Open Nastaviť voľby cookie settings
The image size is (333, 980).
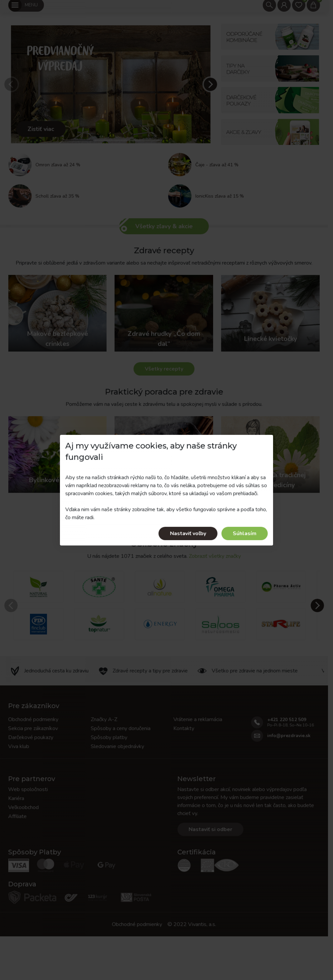pos(188,533)
